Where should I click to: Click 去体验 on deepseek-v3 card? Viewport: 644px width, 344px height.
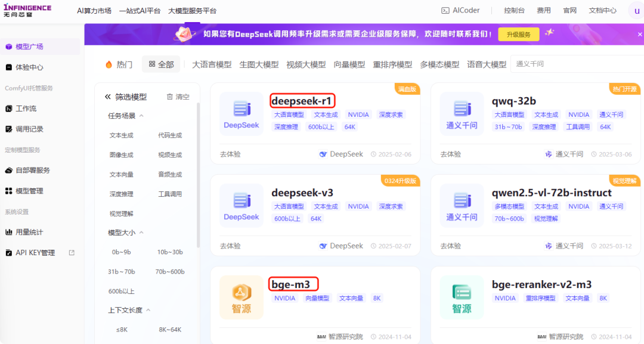pyautogui.click(x=230, y=246)
